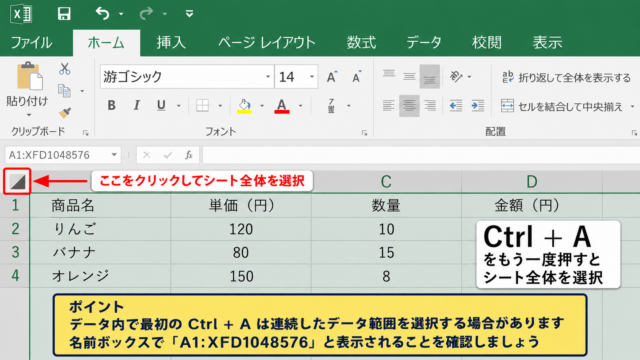Open the font size 14 dropdown
This screenshot has width=640, height=360.
(x=312, y=77)
